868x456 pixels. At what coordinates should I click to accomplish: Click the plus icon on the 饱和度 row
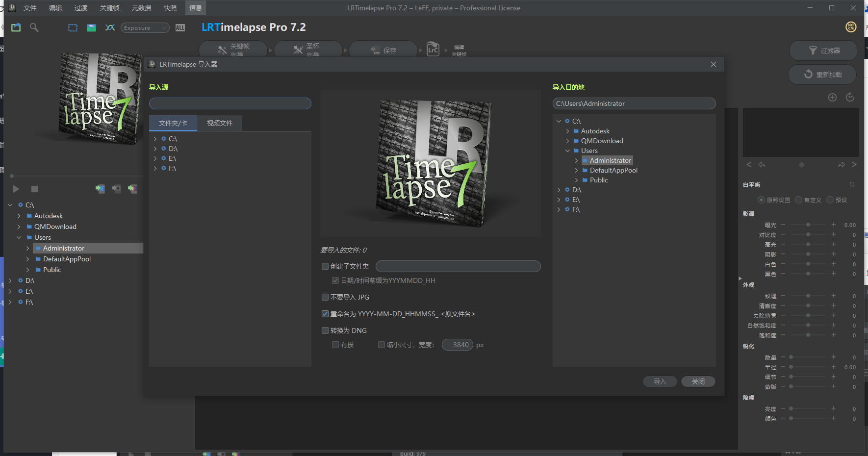pyautogui.click(x=833, y=335)
